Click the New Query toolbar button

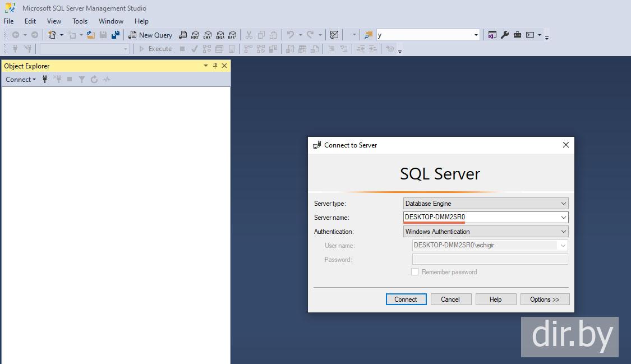tap(150, 35)
